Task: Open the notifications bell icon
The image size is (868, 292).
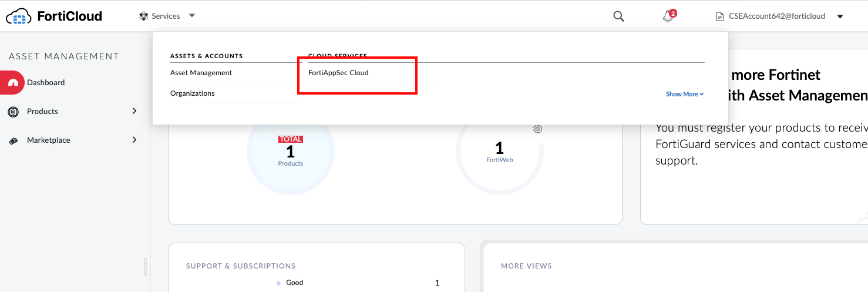Action: (668, 17)
